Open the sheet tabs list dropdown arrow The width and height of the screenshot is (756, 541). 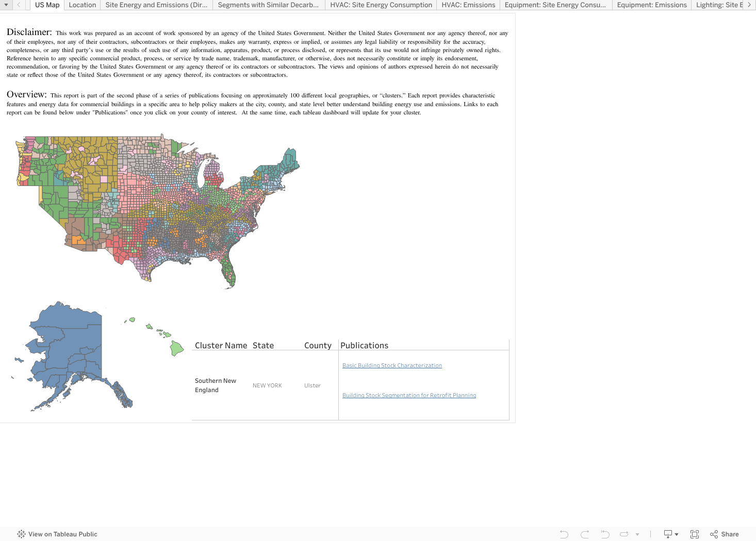6,5
